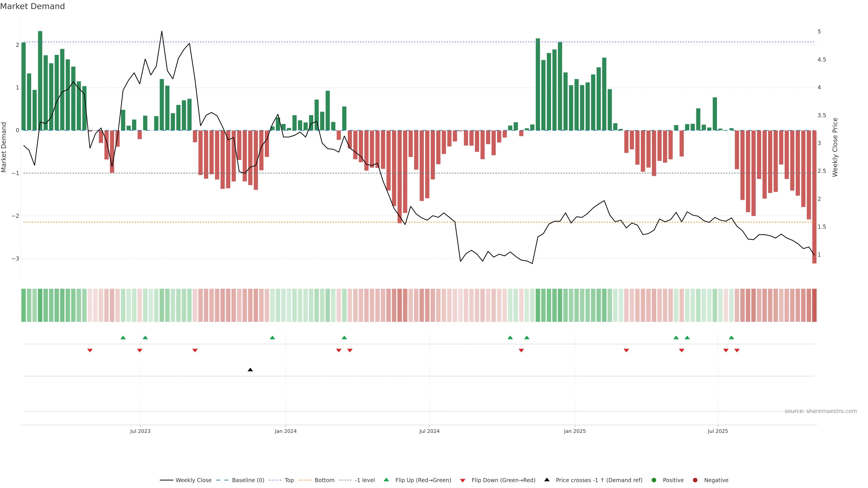Click the -1 level legend item

365,480
